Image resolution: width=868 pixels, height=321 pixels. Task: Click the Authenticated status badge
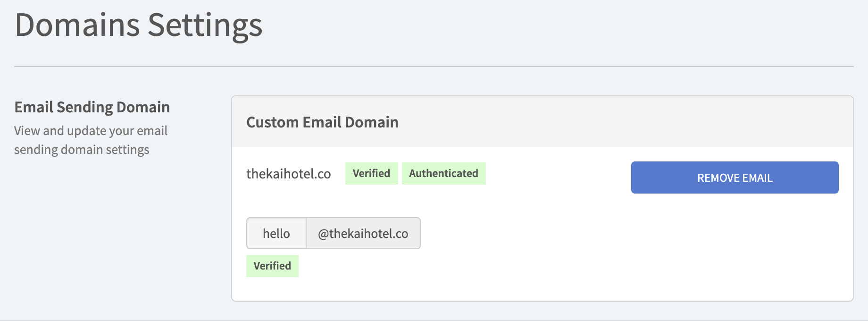[443, 173]
